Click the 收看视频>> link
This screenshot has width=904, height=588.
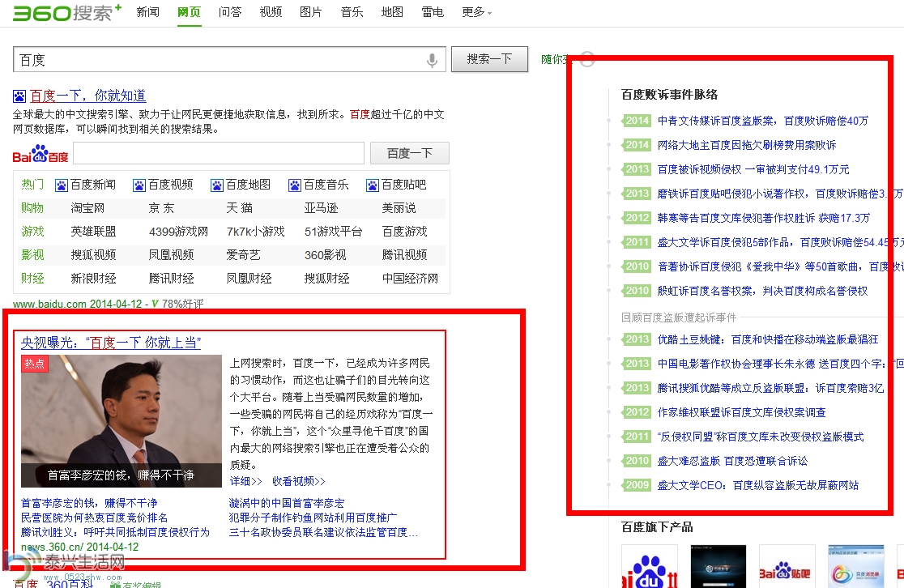click(x=299, y=481)
